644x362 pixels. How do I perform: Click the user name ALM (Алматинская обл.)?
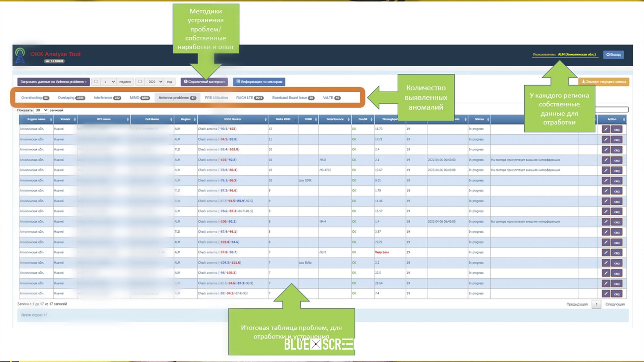(577, 55)
